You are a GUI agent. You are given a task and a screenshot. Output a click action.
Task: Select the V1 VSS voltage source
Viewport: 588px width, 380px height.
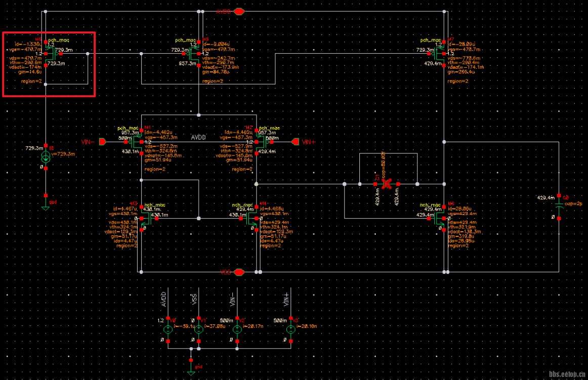pos(199,329)
